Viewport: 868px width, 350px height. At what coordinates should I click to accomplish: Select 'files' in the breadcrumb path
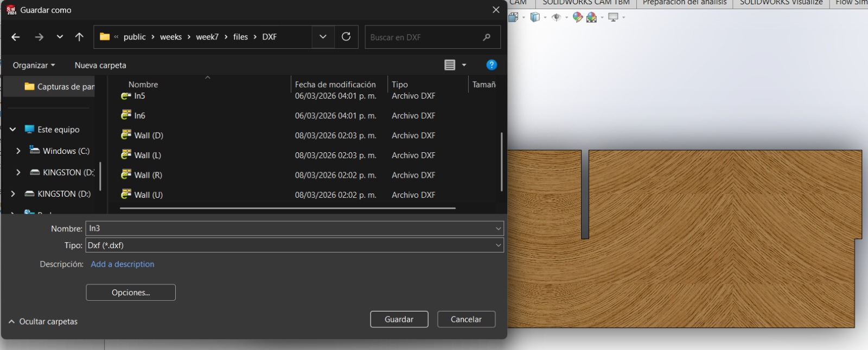tap(240, 37)
